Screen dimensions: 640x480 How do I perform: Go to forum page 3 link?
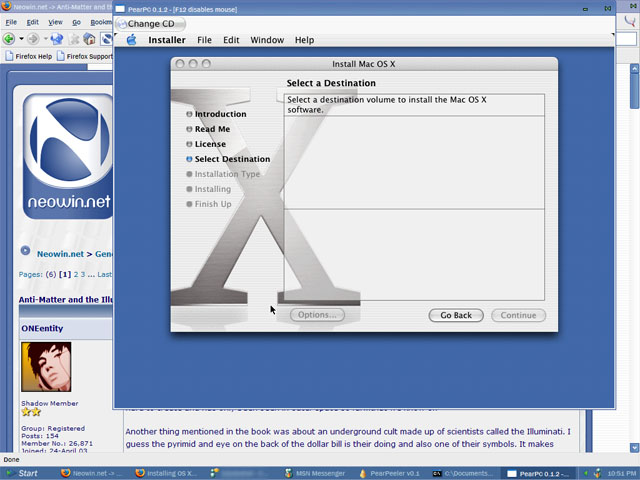(83, 274)
